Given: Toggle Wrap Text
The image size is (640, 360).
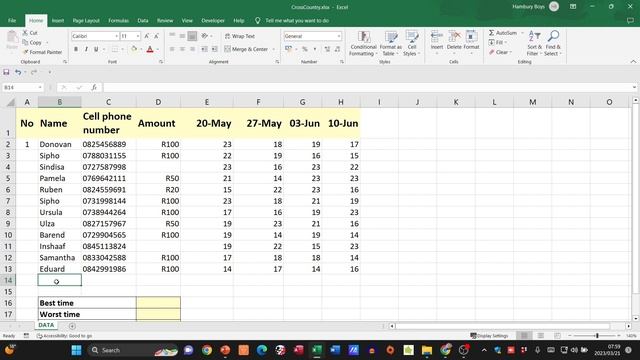Looking at the screenshot, I should (240, 36).
